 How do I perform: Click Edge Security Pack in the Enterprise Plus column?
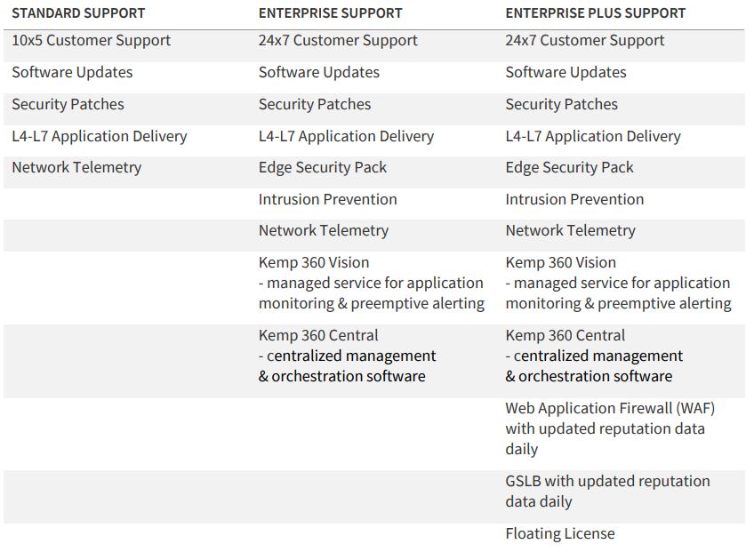(x=570, y=168)
